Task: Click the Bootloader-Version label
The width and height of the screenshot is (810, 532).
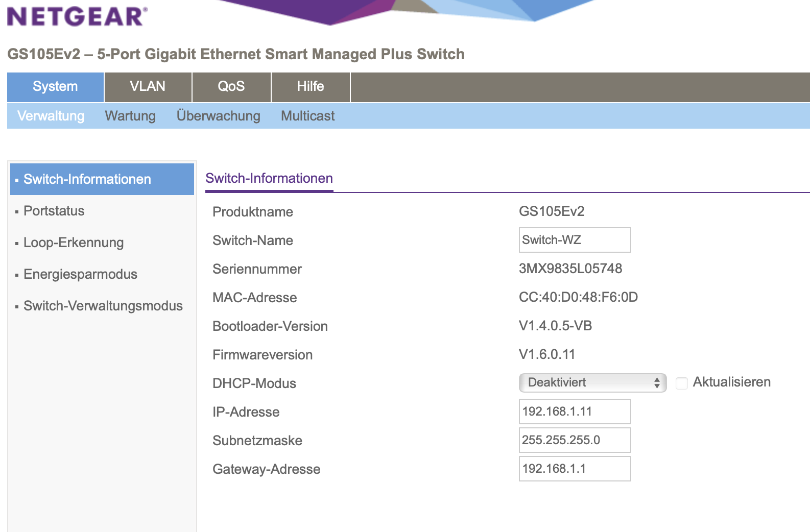Action: click(x=270, y=326)
